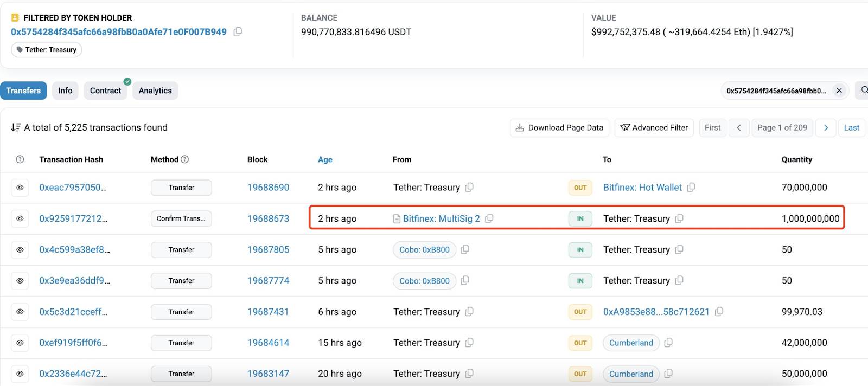Open transaction hash 0x5c3d21cceff

click(73, 312)
